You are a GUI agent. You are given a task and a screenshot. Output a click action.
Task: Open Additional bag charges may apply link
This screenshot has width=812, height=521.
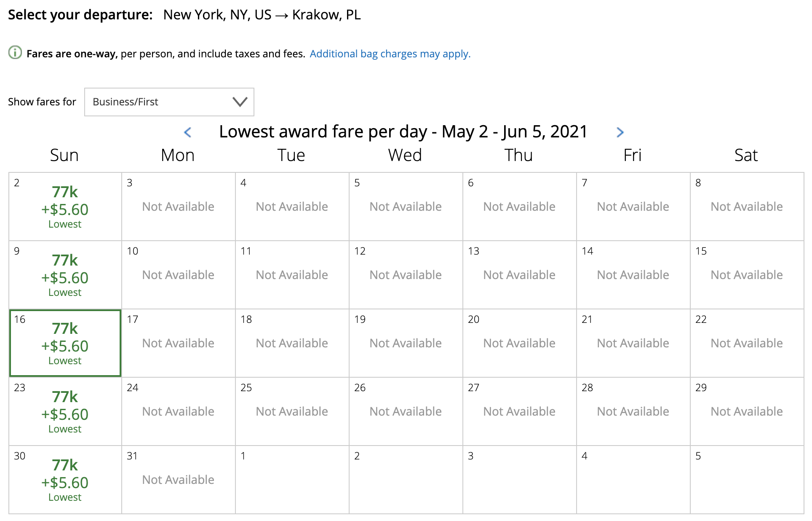tap(390, 54)
